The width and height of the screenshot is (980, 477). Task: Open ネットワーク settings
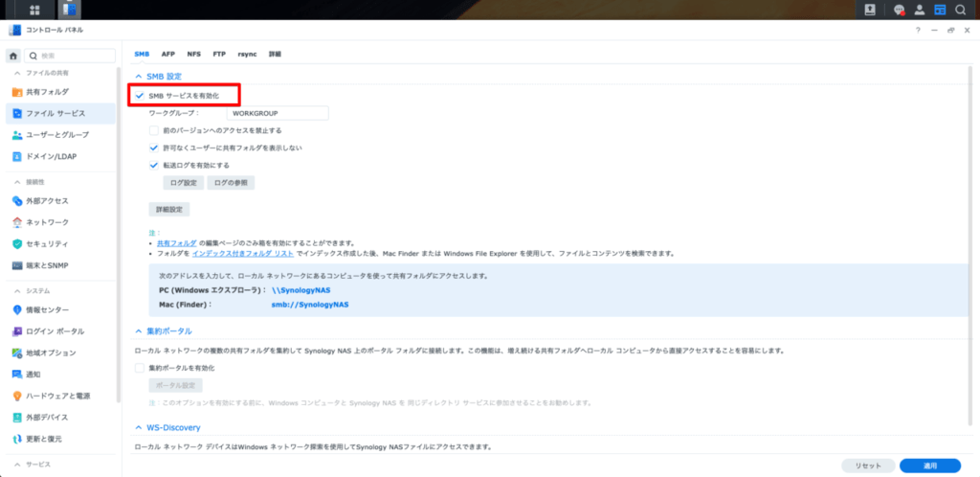(x=60, y=222)
